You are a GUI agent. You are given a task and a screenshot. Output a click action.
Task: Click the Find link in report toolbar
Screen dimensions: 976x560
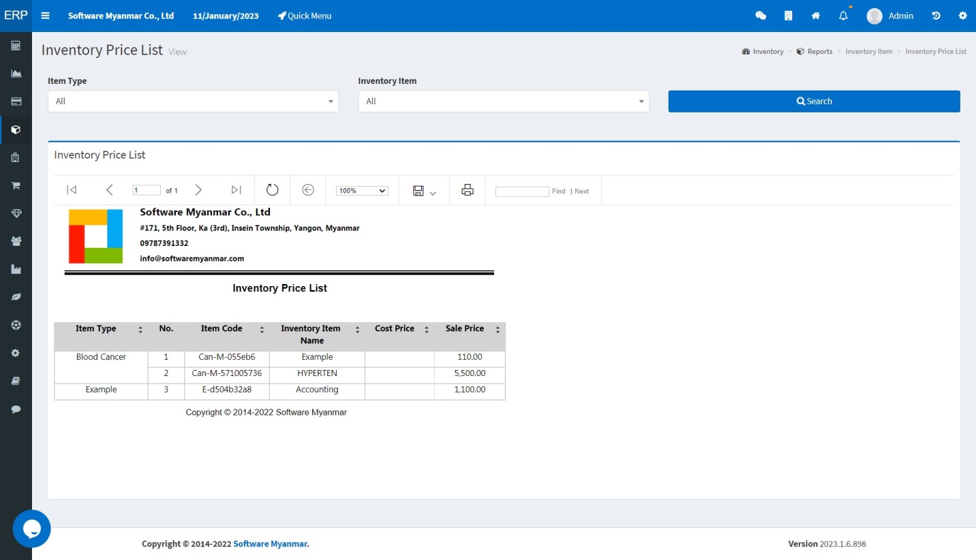559,191
